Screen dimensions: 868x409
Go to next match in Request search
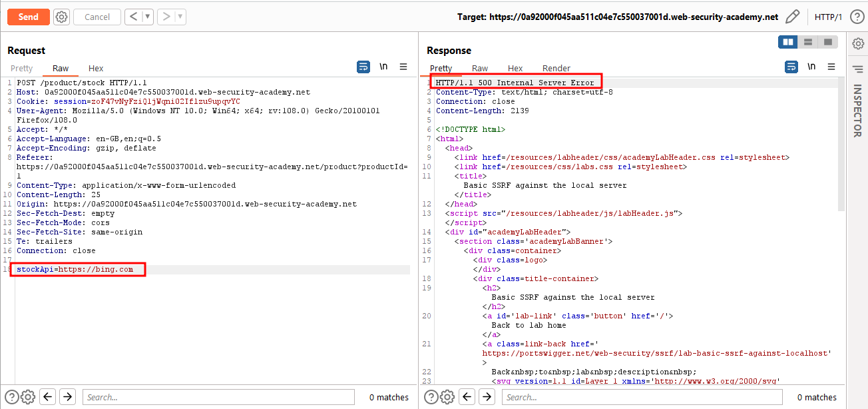(67, 397)
